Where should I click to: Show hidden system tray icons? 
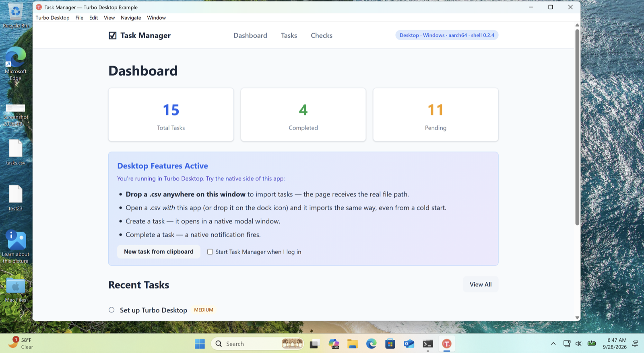[553, 344]
